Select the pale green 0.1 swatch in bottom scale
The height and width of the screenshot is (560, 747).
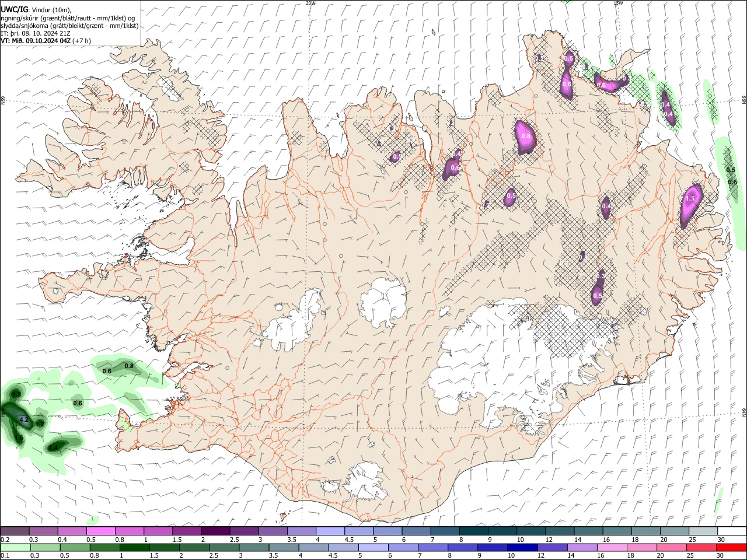point(15,547)
